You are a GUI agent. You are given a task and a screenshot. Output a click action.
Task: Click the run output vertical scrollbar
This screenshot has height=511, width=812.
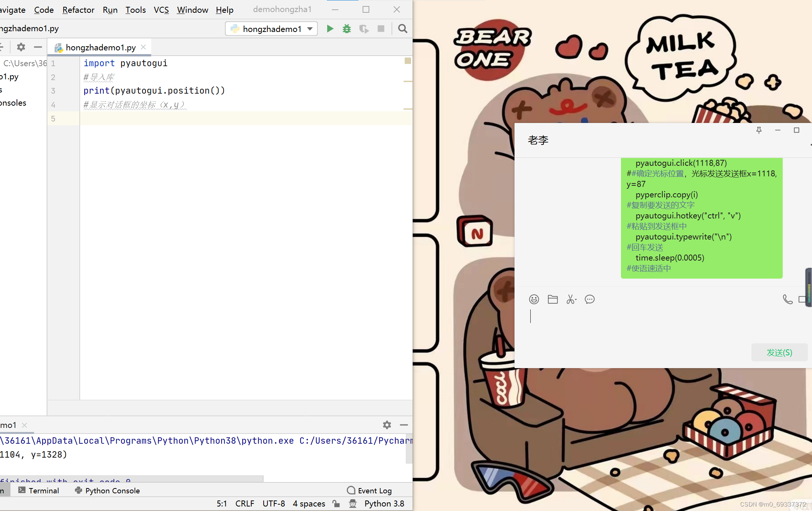(409, 448)
